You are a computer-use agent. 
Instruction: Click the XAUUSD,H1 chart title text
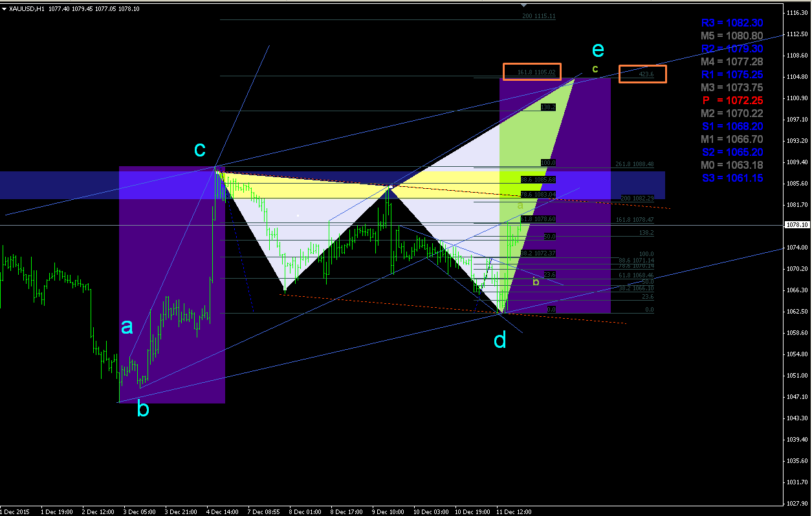pyautogui.click(x=27, y=8)
